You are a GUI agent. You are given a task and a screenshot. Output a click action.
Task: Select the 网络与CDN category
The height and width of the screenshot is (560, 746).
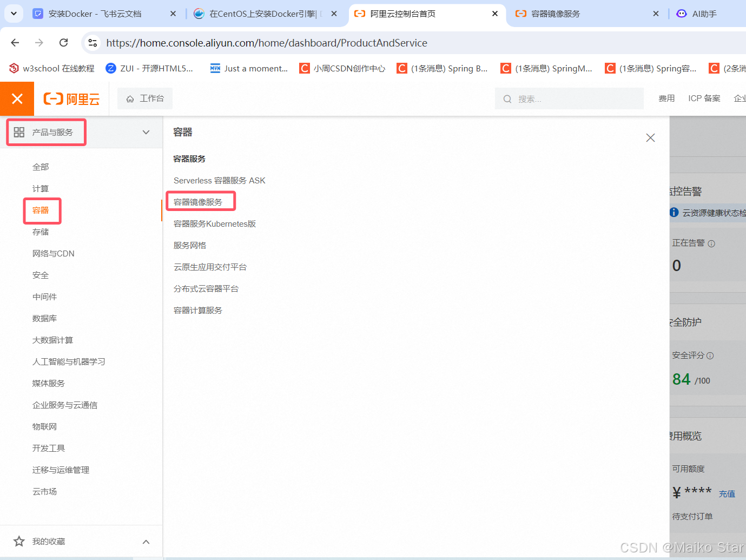tap(54, 254)
